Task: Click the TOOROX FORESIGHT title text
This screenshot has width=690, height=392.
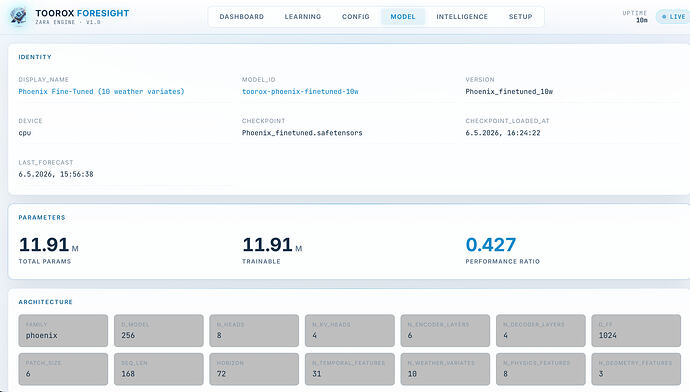Action: 82,13
